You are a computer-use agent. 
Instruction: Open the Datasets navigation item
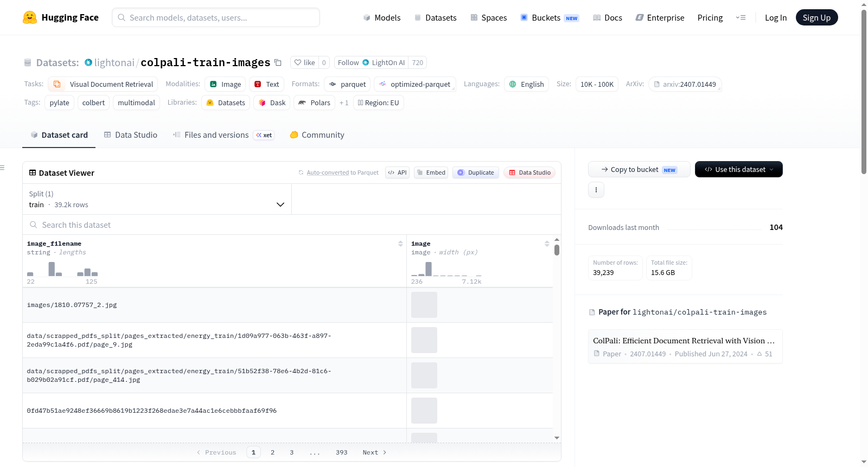(436, 17)
